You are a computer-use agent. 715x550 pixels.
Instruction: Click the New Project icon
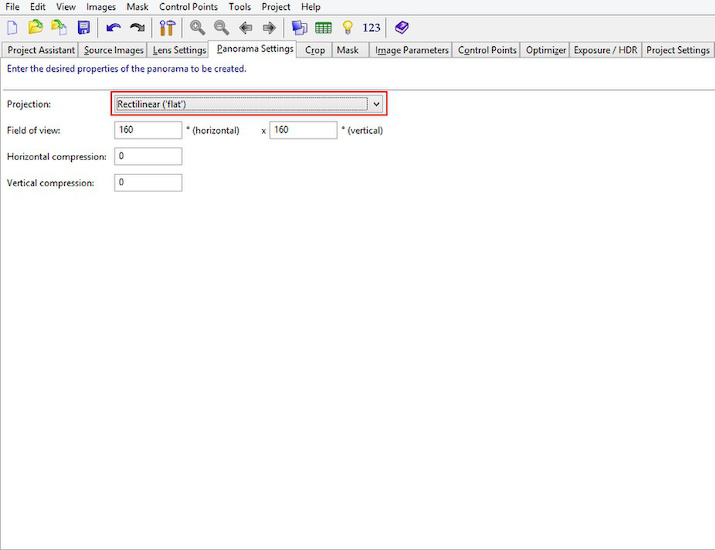click(x=13, y=28)
